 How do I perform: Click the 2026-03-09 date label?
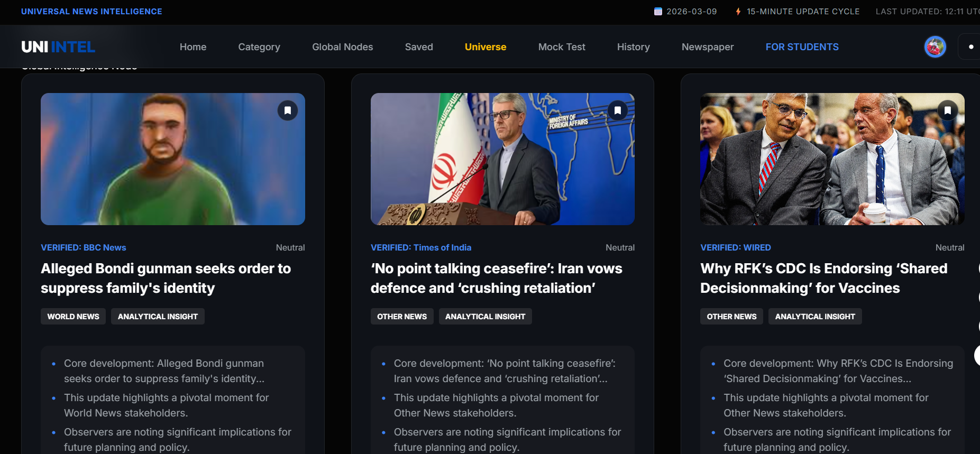(692, 12)
